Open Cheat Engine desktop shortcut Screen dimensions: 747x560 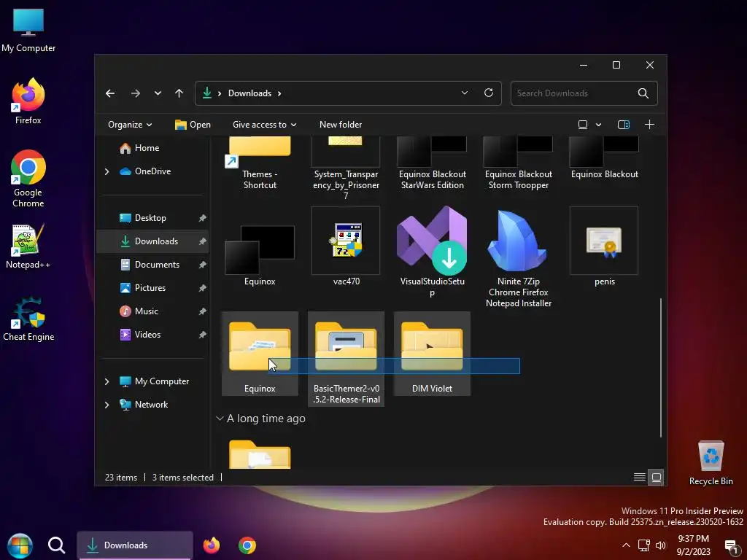[28, 319]
